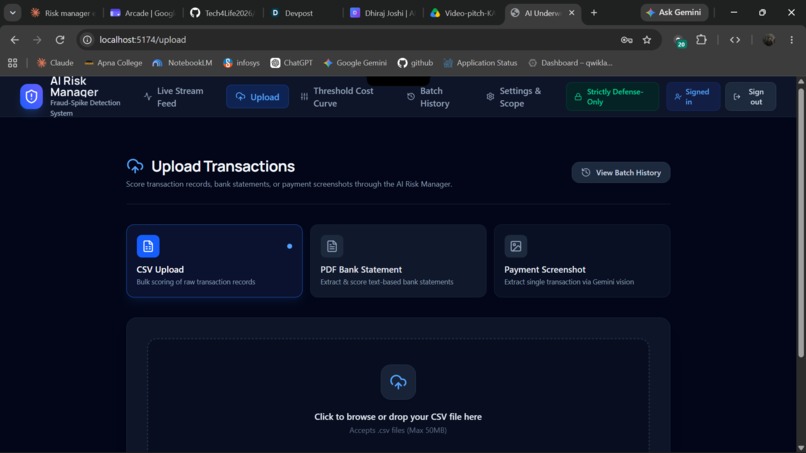The width and height of the screenshot is (806, 453).
Task: Open a new browser tab
Action: [594, 13]
